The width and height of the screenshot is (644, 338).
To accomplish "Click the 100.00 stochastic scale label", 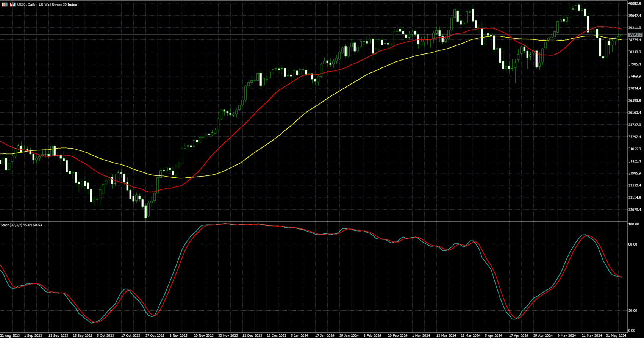I will pyautogui.click(x=633, y=224).
